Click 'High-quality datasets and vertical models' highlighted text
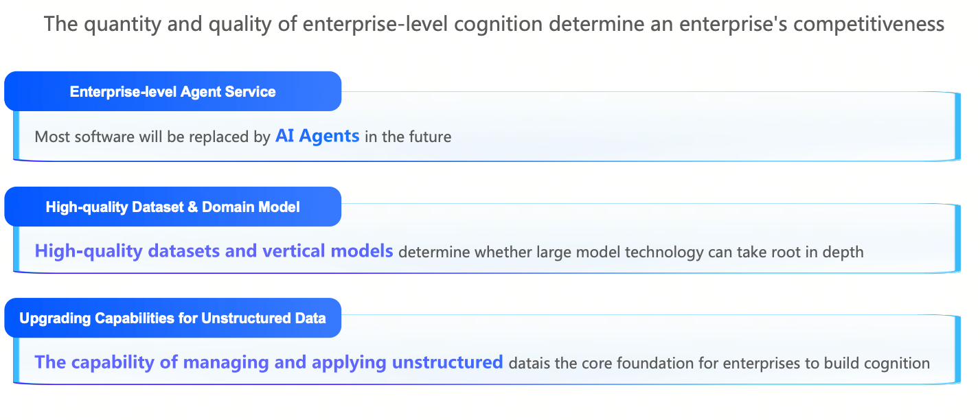Viewport: 980px width, 420px height. 214,251
